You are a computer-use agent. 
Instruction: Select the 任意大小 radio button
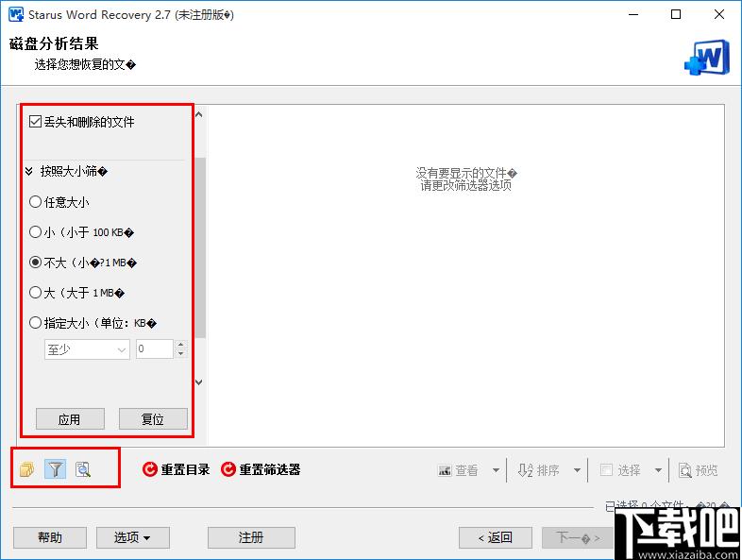(36, 202)
